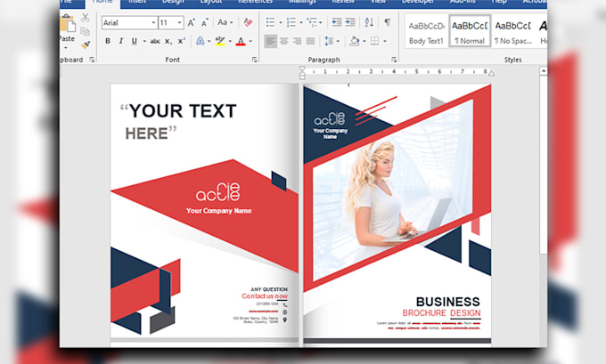
Task: Apply the Body Text1 style
Action: tap(426, 32)
